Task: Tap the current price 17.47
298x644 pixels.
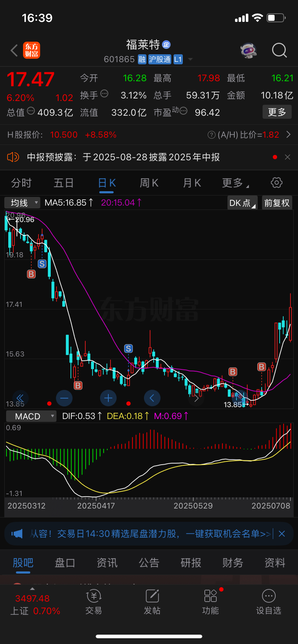Action: tap(31, 80)
